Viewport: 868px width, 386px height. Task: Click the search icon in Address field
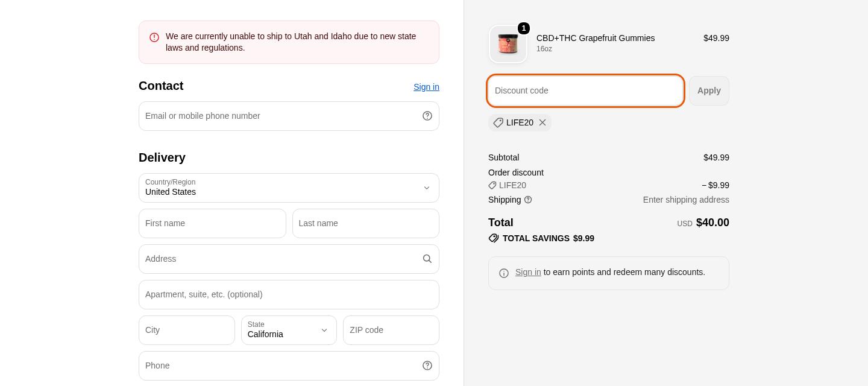[427, 259]
